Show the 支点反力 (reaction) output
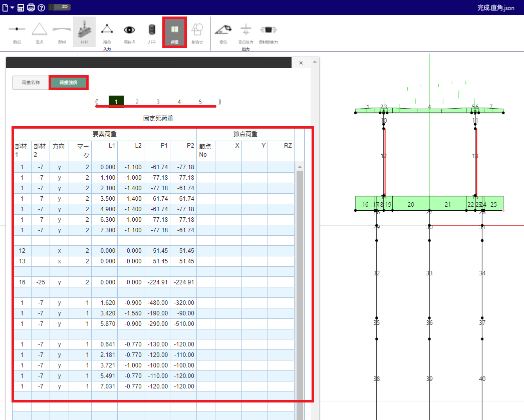This screenshot has height=420, width=524. point(245,33)
